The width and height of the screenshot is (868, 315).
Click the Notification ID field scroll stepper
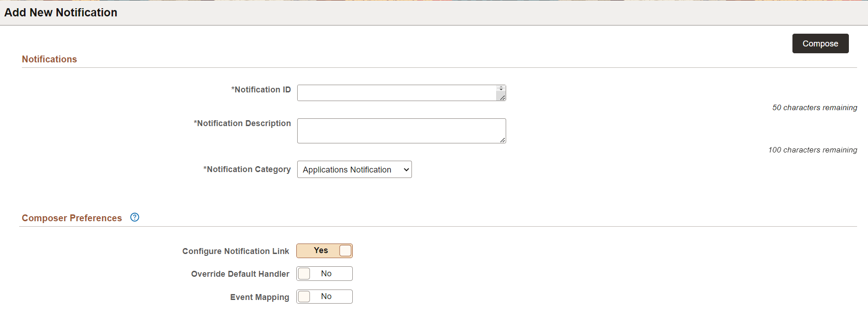[501, 89]
